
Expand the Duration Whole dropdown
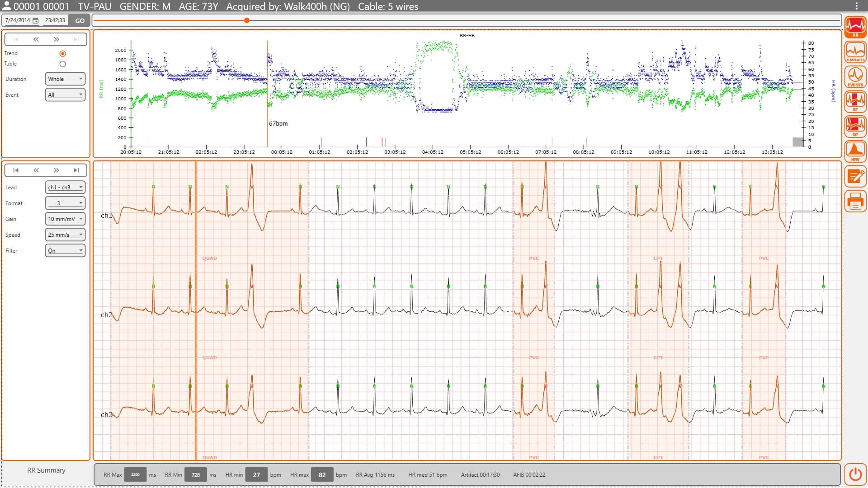pyautogui.click(x=65, y=79)
